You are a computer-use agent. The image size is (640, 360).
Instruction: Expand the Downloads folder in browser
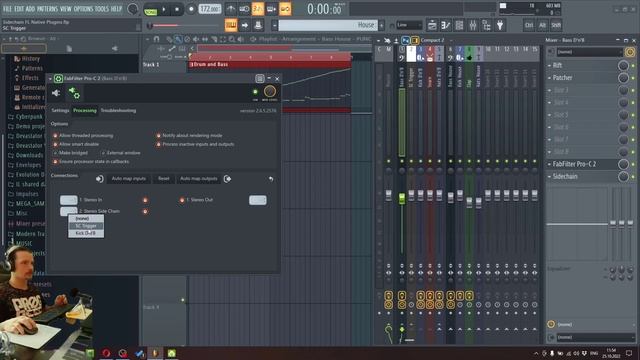tap(25, 156)
